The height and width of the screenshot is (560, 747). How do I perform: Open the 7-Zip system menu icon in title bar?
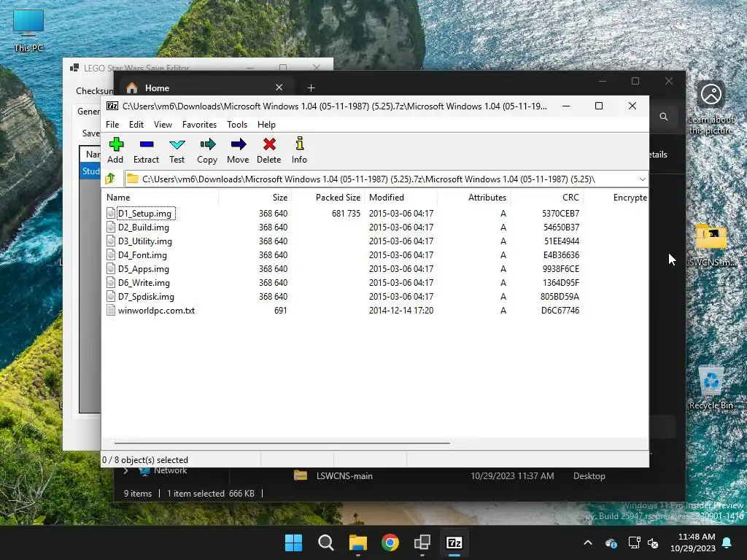pos(112,106)
